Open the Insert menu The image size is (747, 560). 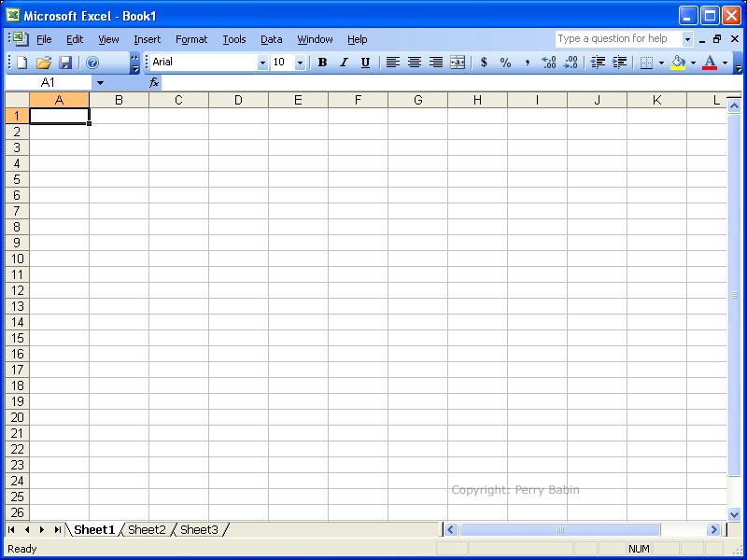pos(148,39)
